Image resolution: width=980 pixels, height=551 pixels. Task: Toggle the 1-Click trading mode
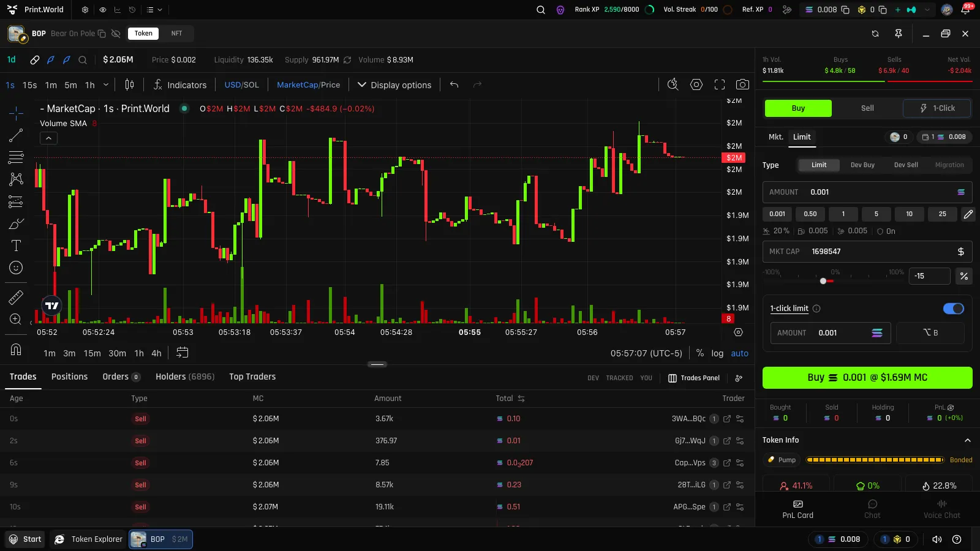pyautogui.click(x=937, y=108)
